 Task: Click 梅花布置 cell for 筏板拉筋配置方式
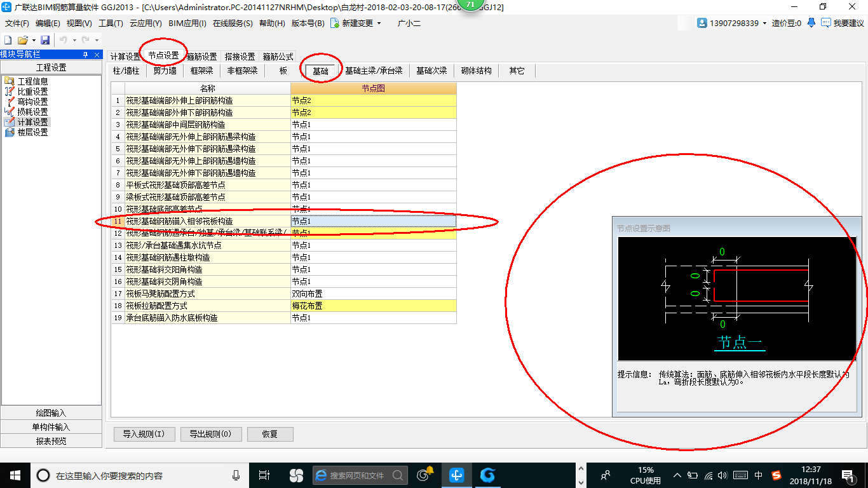pyautogui.click(x=373, y=306)
